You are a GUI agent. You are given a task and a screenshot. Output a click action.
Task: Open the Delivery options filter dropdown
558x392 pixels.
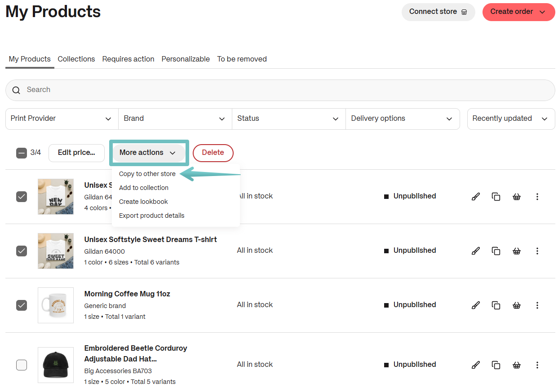(x=403, y=119)
